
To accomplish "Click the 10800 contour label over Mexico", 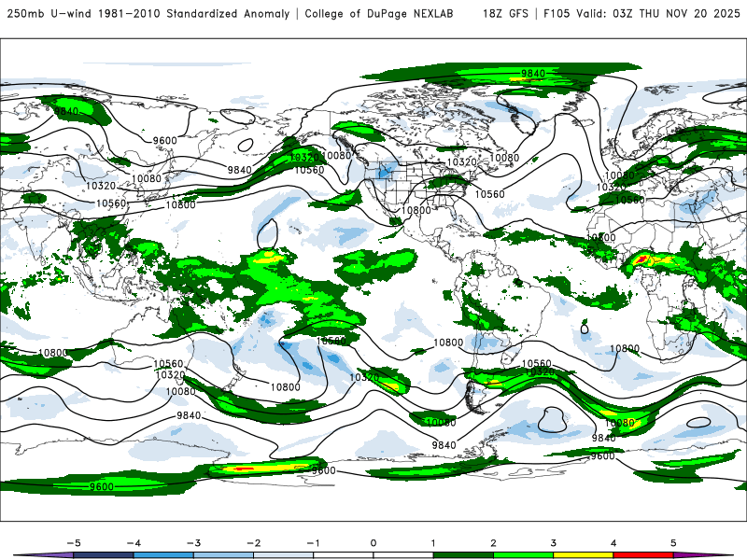I will click(x=416, y=210).
